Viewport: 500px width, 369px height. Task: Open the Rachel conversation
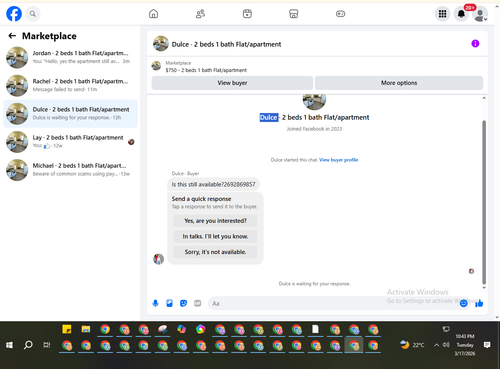tap(70, 85)
